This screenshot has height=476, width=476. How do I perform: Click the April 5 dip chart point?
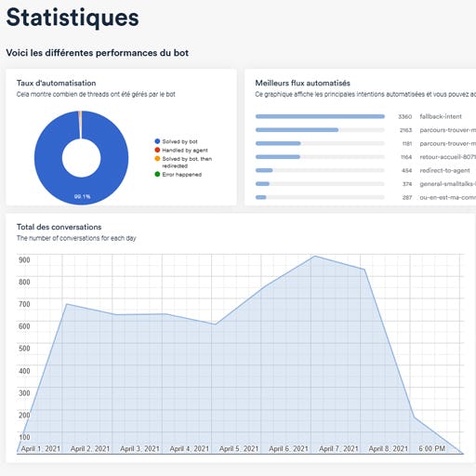click(215, 324)
